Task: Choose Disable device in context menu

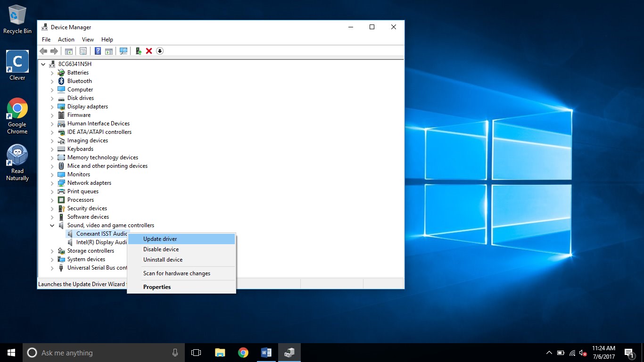Action: [182, 249]
